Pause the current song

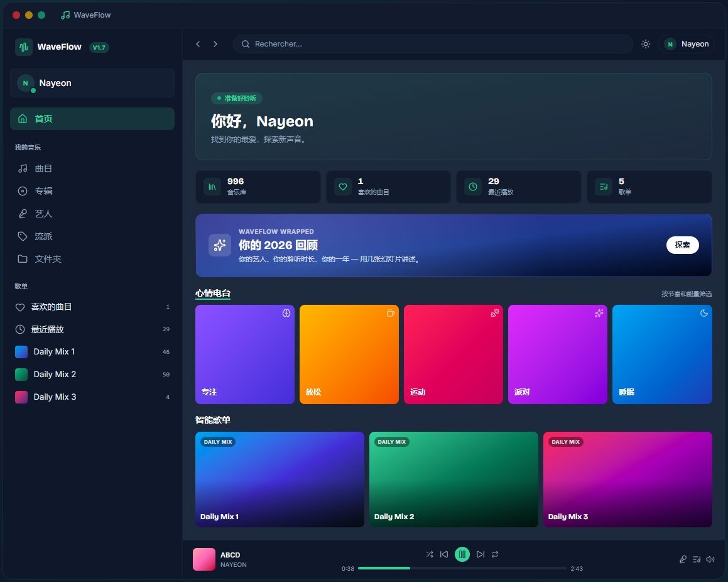point(462,554)
